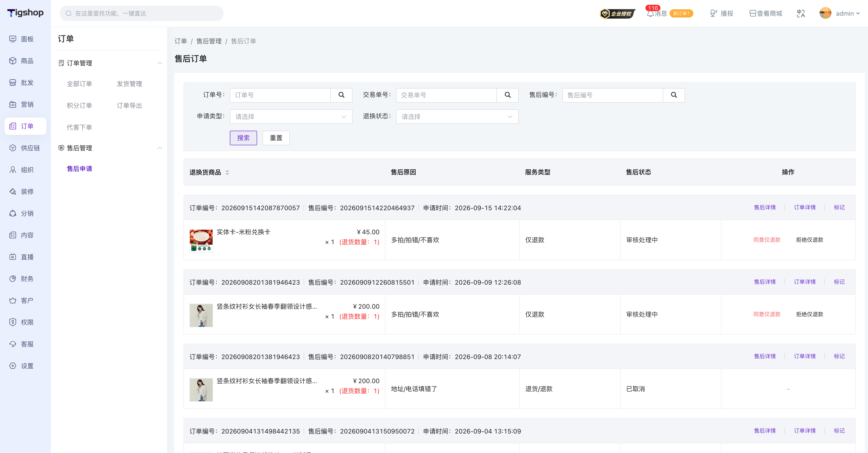Click 拒绝仅退款 for 米粉兑换卡 order
The height and width of the screenshot is (453, 868).
(x=809, y=240)
